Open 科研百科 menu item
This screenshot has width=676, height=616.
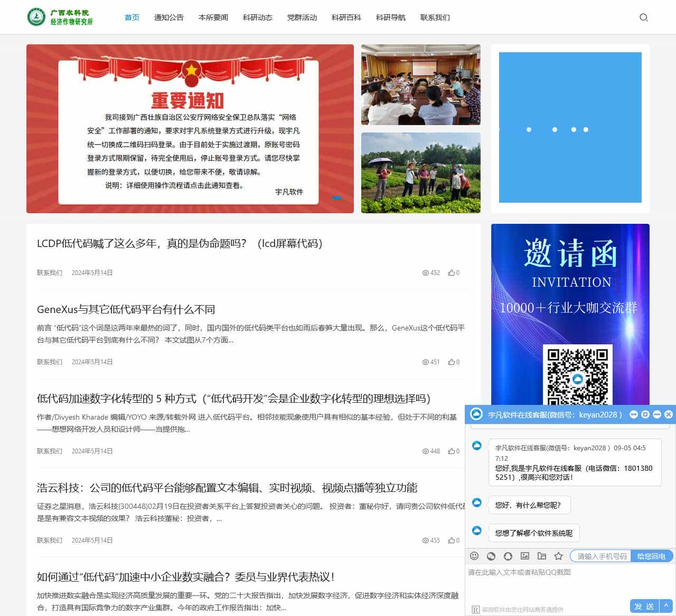[x=346, y=17]
